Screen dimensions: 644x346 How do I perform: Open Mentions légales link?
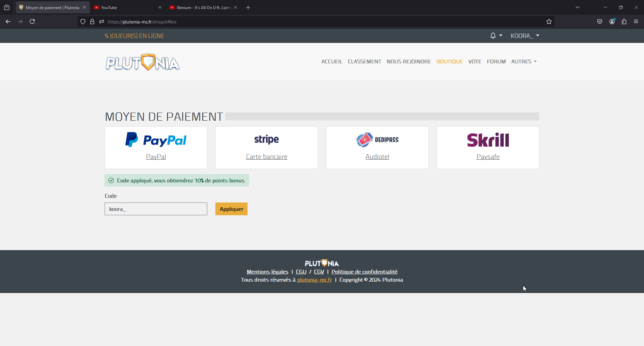(267, 272)
